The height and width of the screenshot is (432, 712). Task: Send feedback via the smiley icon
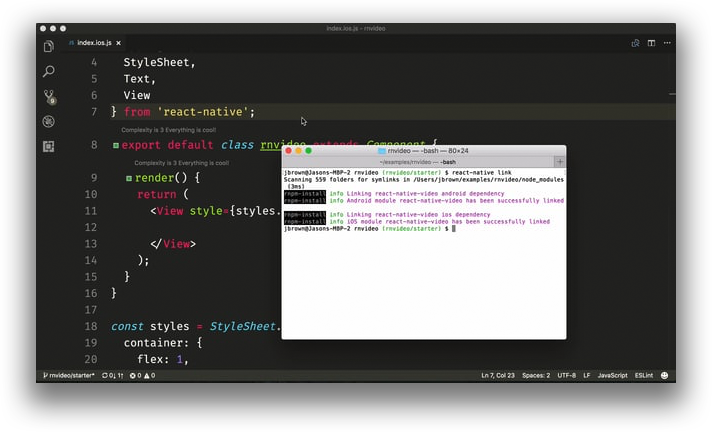coord(664,375)
